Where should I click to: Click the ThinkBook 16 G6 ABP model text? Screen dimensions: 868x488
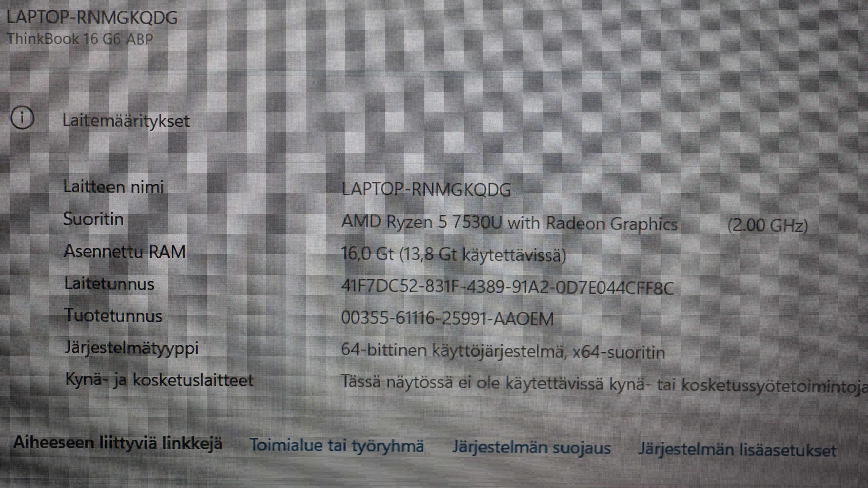coord(80,39)
